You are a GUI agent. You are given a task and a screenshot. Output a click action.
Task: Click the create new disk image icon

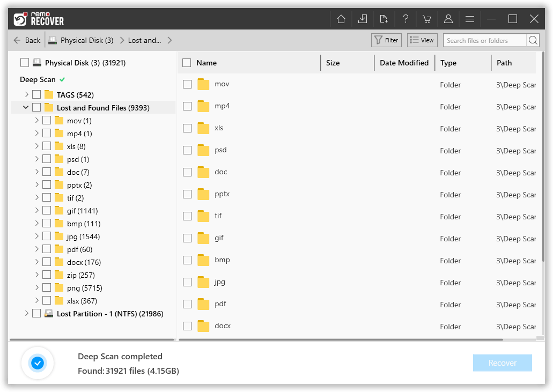(x=384, y=18)
